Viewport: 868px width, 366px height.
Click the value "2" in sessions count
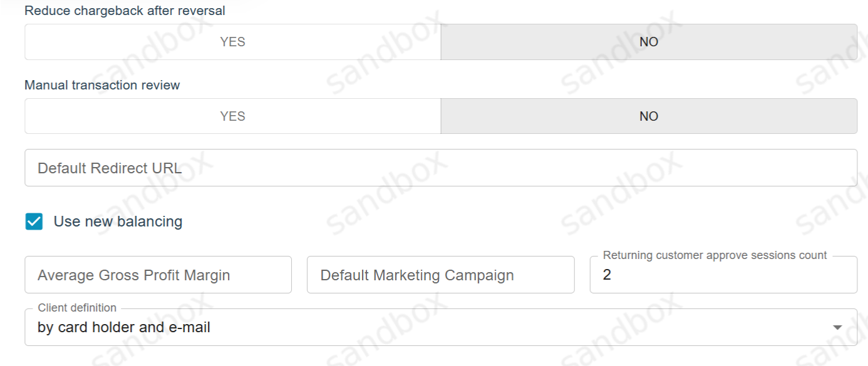click(607, 275)
